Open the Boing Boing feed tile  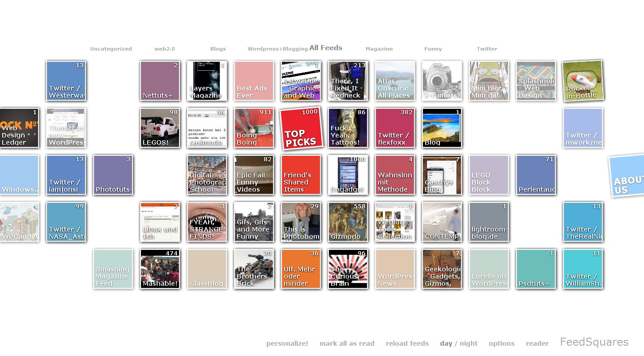[x=254, y=128]
